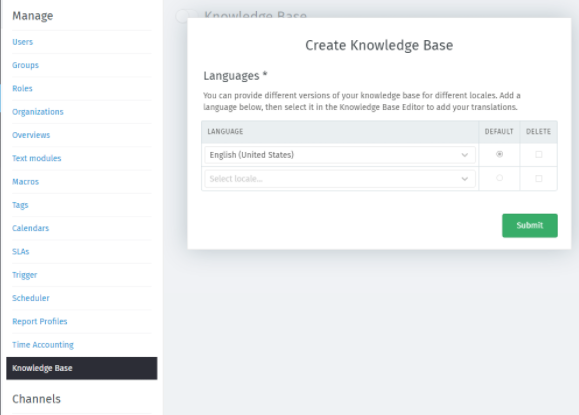Image resolution: width=579 pixels, height=415 pixels.
Task: Open Groups in Manage sidebar
Action: pyautogui.click(x=25, y=65)
